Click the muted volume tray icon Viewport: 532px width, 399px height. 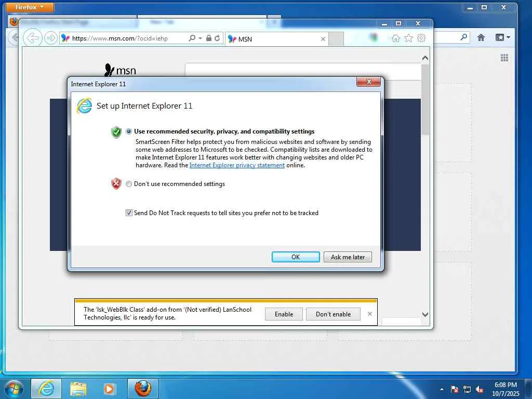[x=480, y=389]
